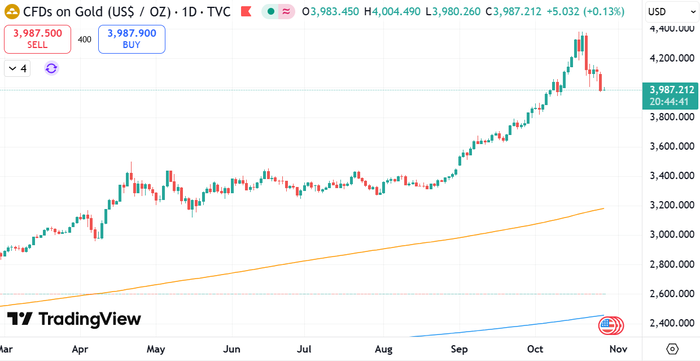Click the Oct label on time axis

535,349
